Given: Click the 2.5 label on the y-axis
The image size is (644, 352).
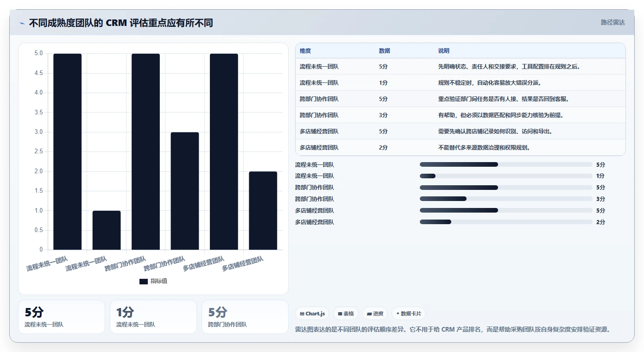Looking at the screenshot, I should [38, 152].
